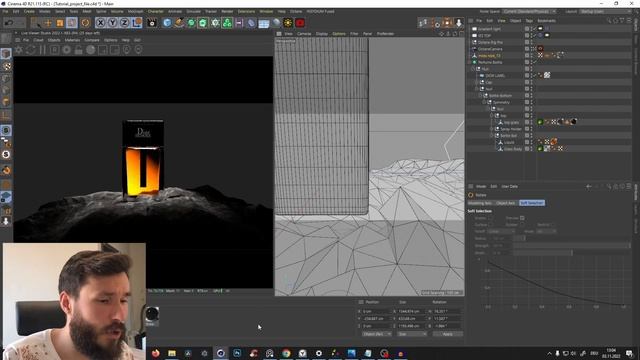The width and height of the screenshot is (640, 360).
Task: Click the coordinate system icon beside Z
Action: [x=137, y=23]
